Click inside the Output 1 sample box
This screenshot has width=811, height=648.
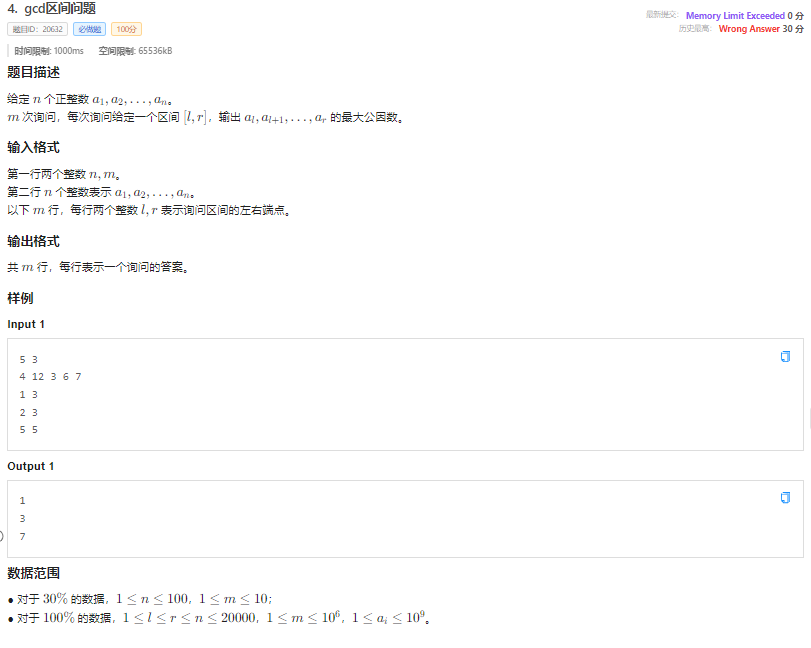tap(406, 519)
